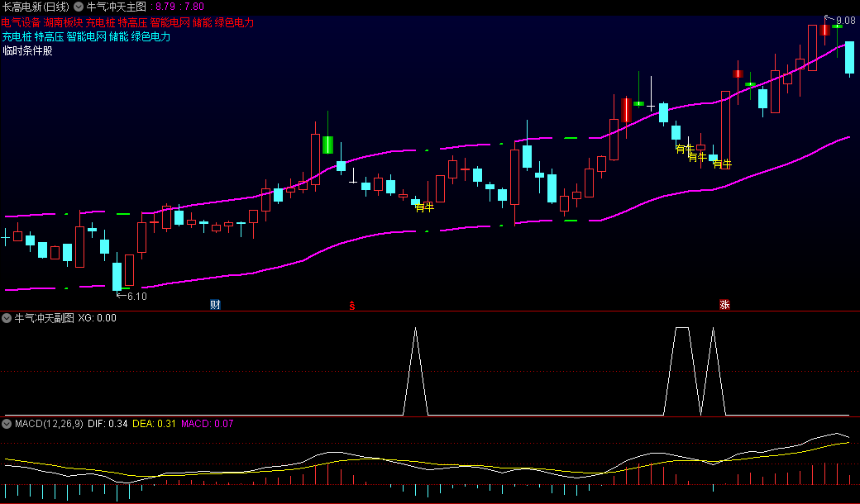This screenshot has height=504, width=860.
Task: Click the red 充电桩 concept tag
Action: 100,23
